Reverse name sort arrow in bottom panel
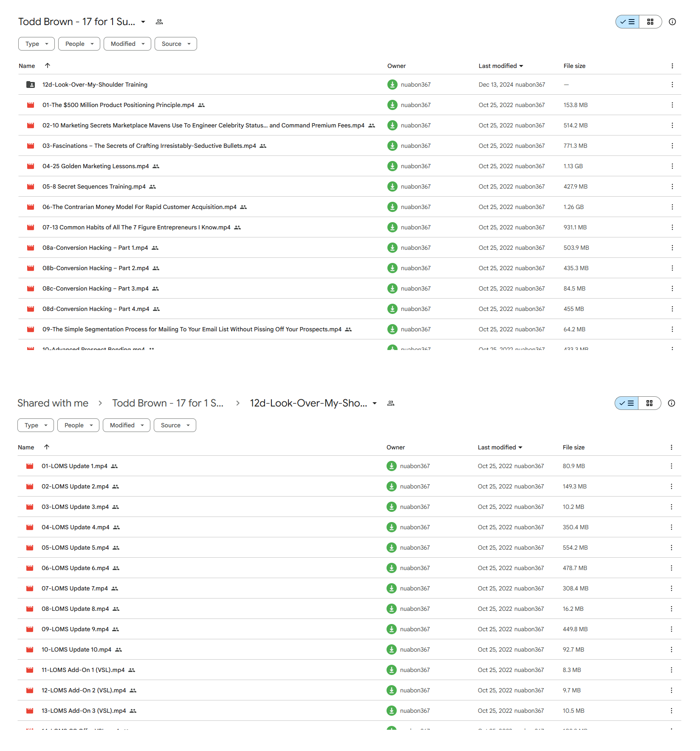Screen dimensions: 700x751 [47, 447]
